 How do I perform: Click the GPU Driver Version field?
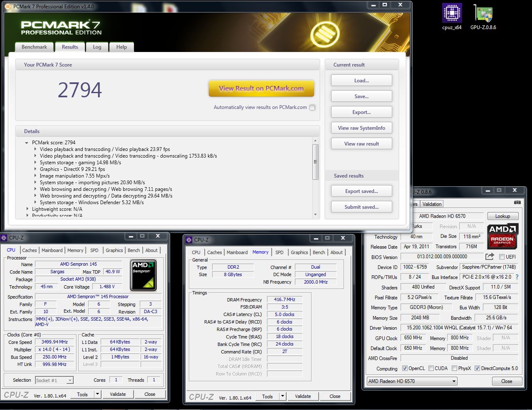pyautogui.click(x=460, y=328)
